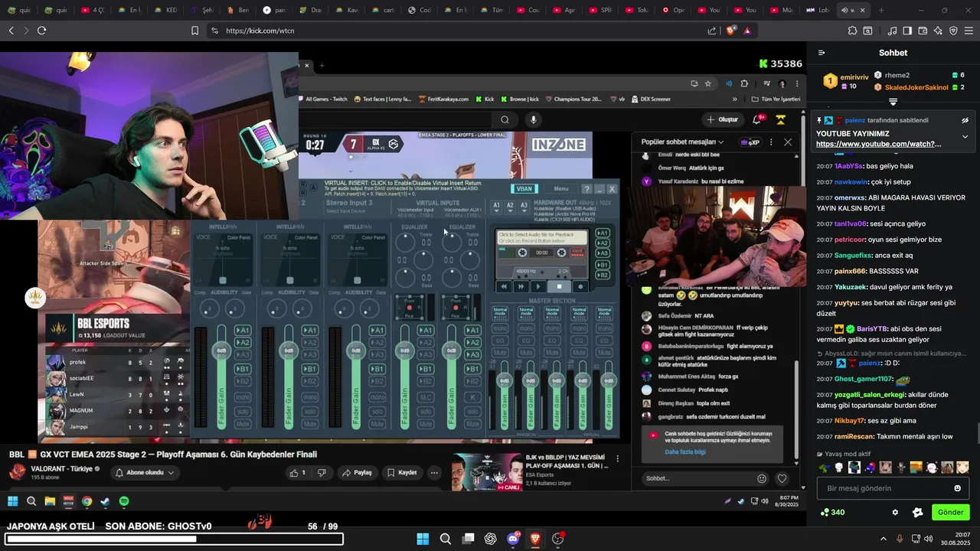Toggle B1 bus on Stereo Input 3 strip
The width and height of the screenshot is (980, 551).
point(377,369)
